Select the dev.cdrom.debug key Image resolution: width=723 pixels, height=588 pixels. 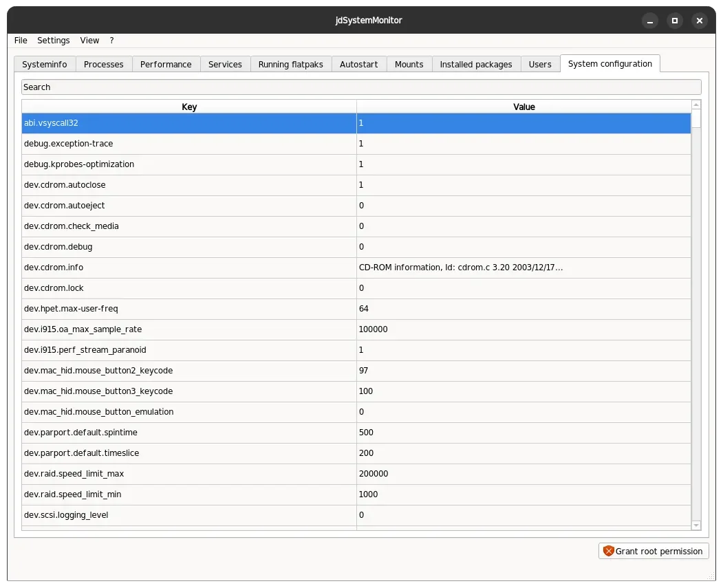click(x=189, y=247)
